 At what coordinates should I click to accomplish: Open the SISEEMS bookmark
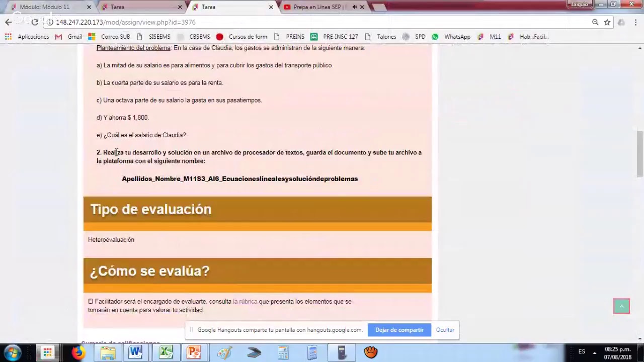point(153,37)
